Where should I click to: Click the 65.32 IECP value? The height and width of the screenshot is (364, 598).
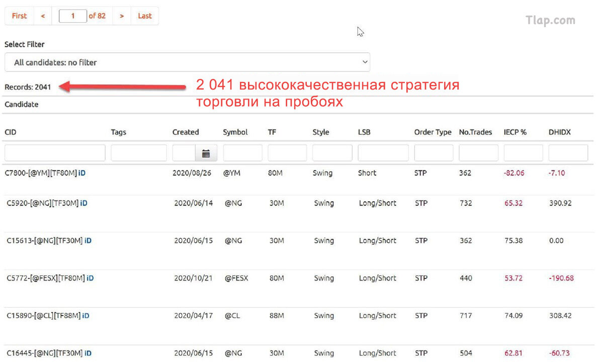tap(514, 203)
